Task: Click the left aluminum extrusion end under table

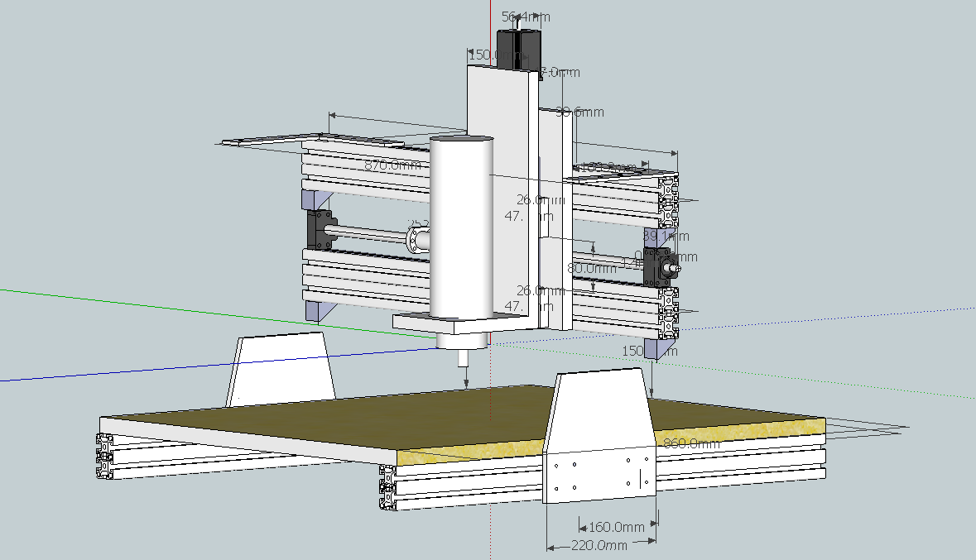Action: click(104, 457)
